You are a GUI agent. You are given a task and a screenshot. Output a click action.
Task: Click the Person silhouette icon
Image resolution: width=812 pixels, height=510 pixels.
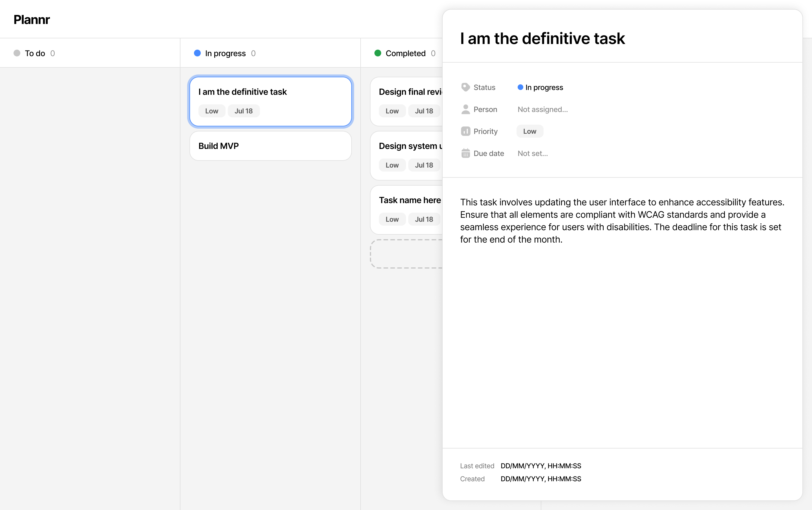tap(465, 109)
